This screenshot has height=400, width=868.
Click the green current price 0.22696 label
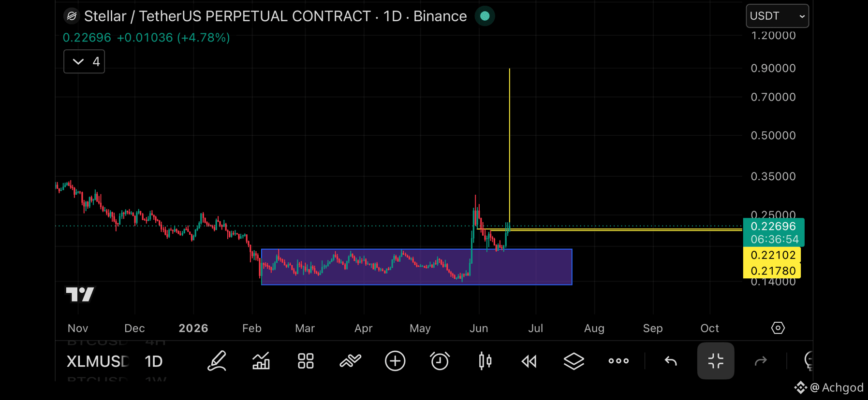(x=773, y=232)
